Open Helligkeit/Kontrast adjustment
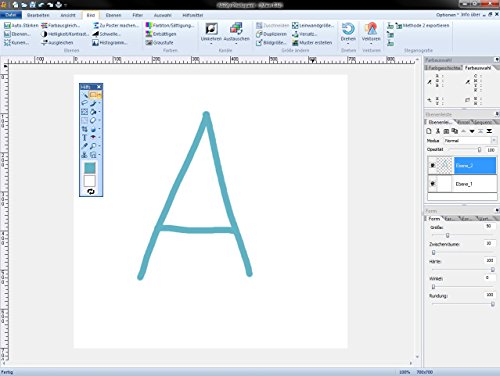The width and height of the screenshot is (500, 376). coord(65,34)
